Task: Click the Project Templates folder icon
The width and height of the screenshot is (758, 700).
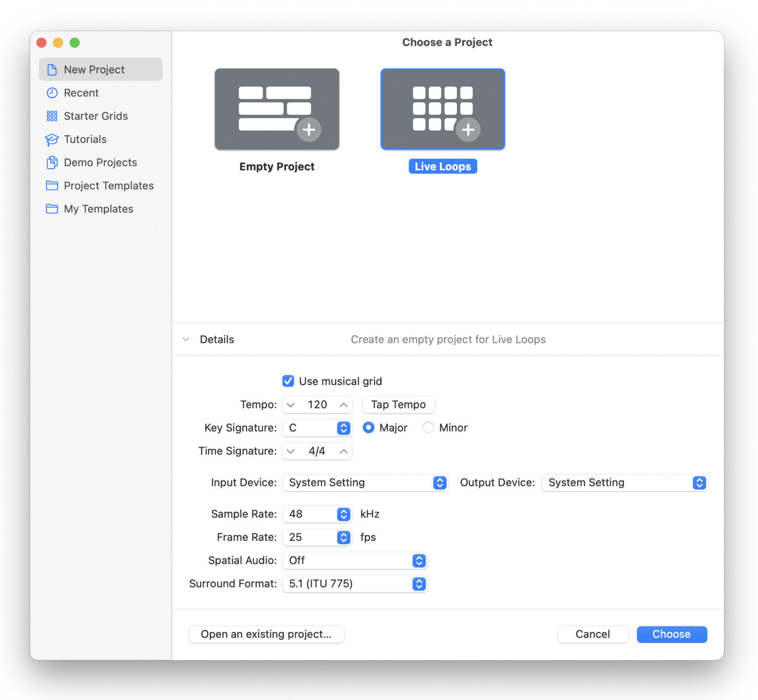Action: coord(52,185)
